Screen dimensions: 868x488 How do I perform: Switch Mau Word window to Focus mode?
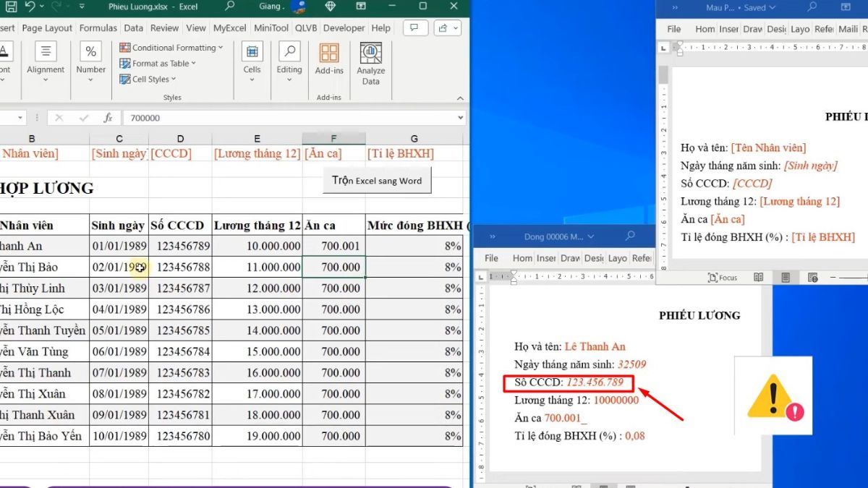click(x=723, y=278)
